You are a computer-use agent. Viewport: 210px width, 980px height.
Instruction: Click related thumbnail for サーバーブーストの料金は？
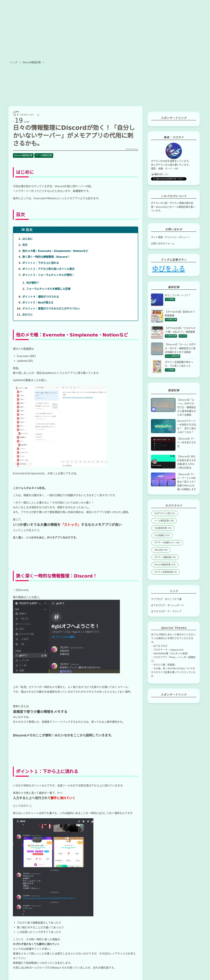[x=163, y=479]
